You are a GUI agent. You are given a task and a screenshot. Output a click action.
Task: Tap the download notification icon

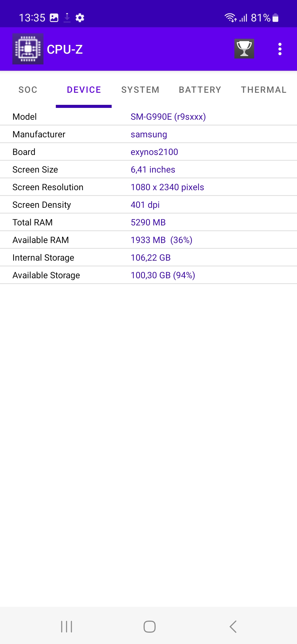click(x=67, y=18)
